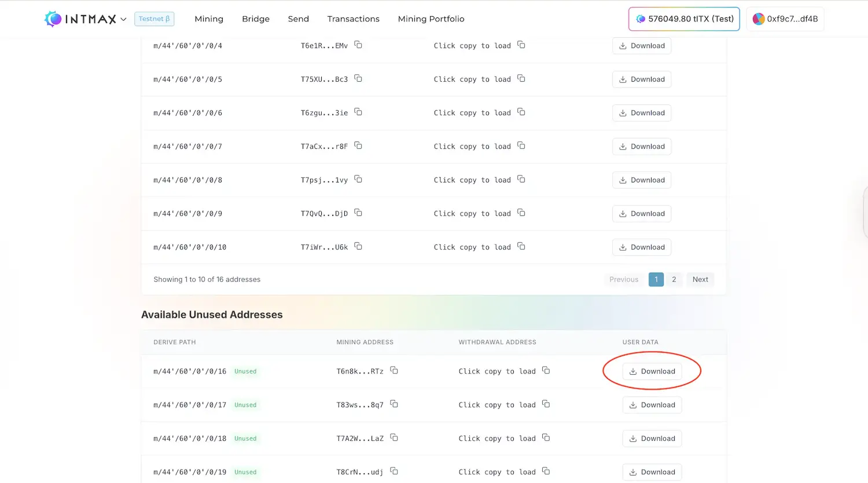Open the 576049.80 tITX balance box
The image size is (868, 483).
point(684,19)
